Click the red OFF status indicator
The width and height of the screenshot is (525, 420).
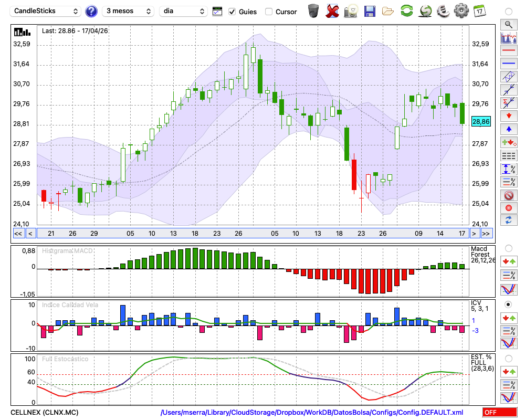pos(500,412)
